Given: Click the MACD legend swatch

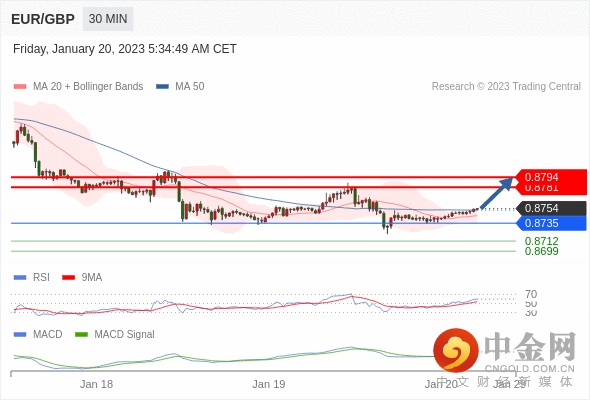Looking at the screenshot, I should (20, 334).
